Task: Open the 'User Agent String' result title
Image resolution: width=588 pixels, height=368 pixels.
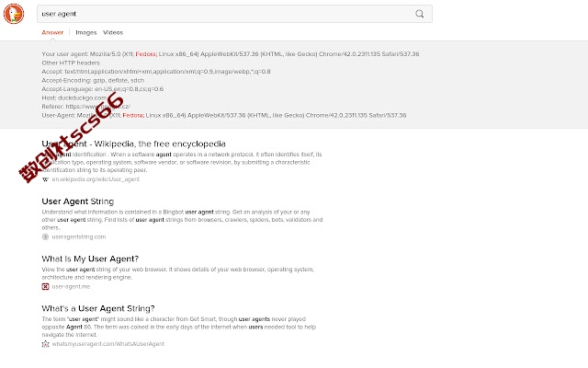Action: pos(77,201)
